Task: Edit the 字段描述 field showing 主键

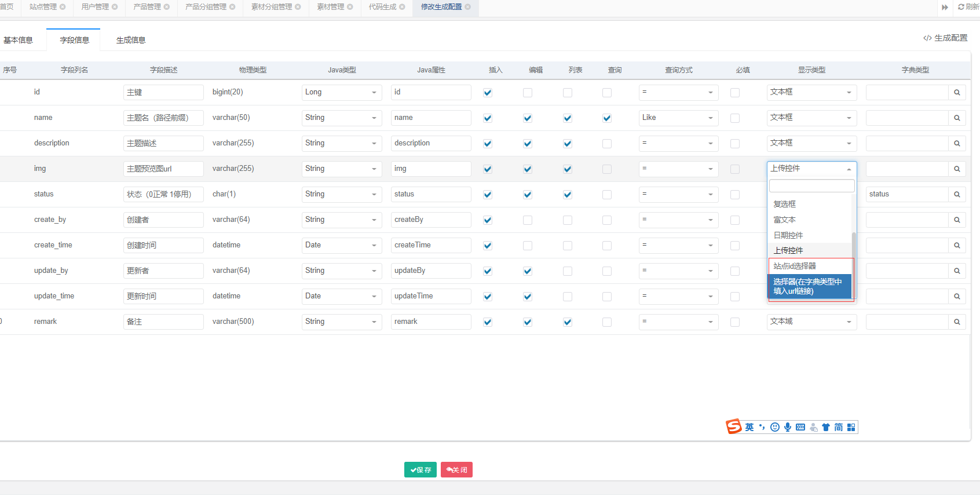Action: click(x=163, y=93)
